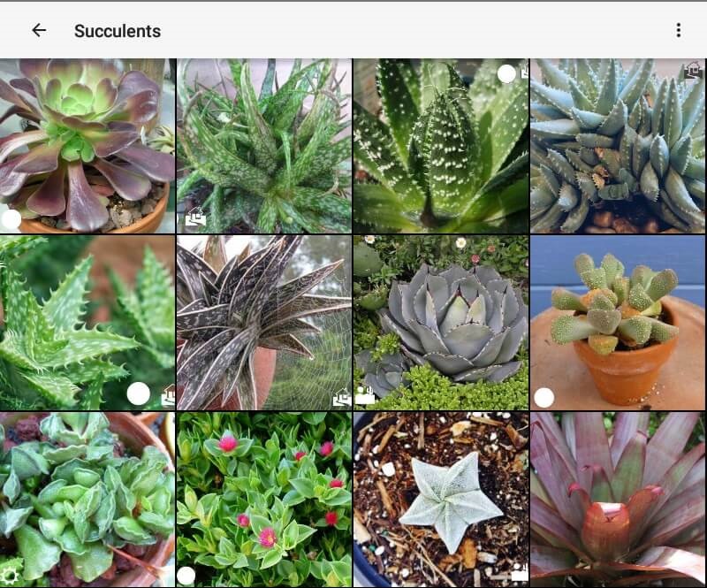Tap the Succulents album title
707x588 pixels.
118,31
